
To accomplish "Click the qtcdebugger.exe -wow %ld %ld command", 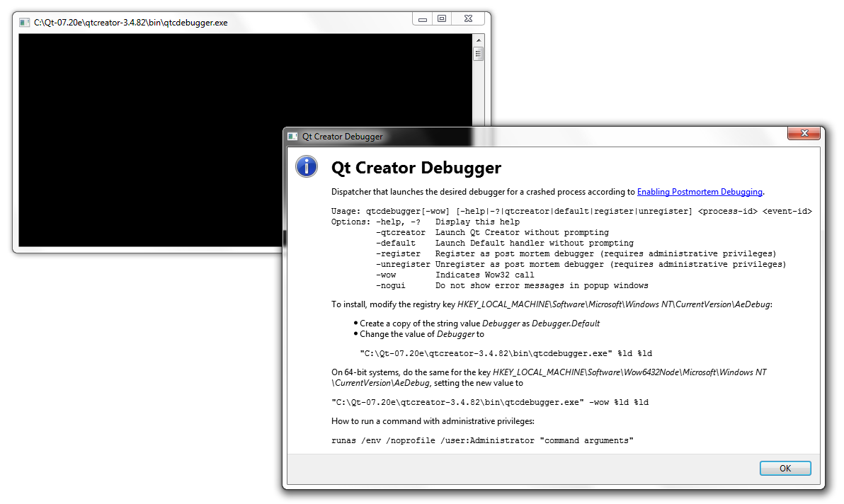I will (490, 402).
